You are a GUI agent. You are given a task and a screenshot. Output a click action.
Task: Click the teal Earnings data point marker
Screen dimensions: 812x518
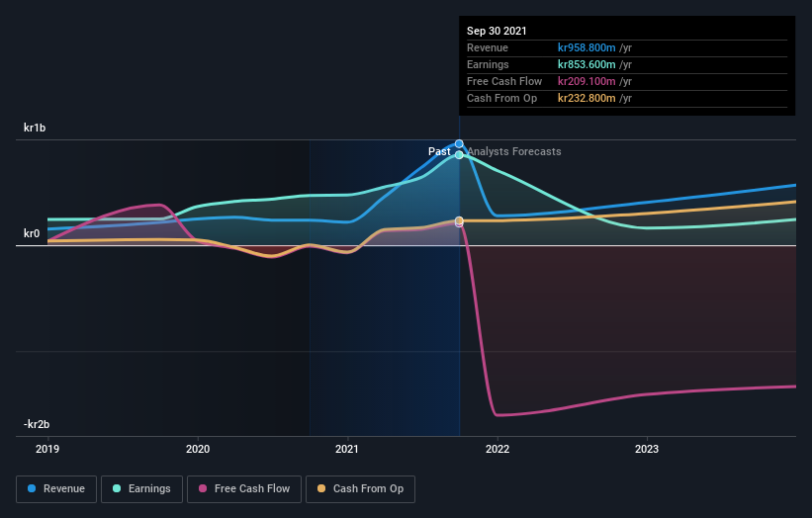(459, 155)
